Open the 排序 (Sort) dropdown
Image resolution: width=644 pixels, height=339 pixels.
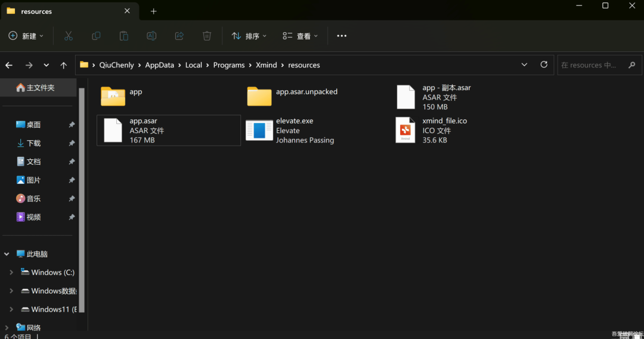(249, 36)
